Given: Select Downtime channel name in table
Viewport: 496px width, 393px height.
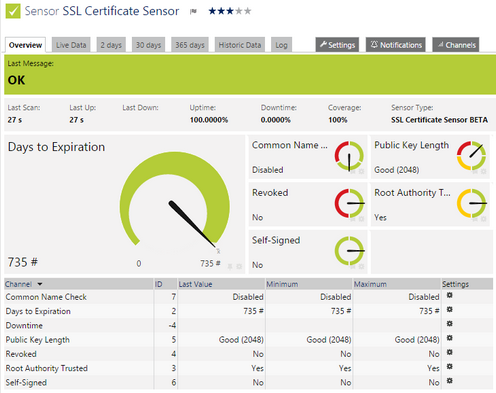Looking at the screenshot, I should coord(24,326).
